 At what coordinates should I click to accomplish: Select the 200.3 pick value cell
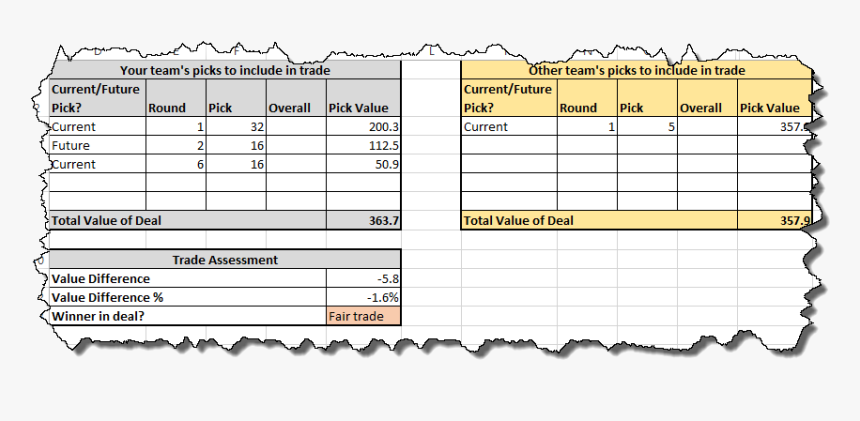(x=363, y=127)
